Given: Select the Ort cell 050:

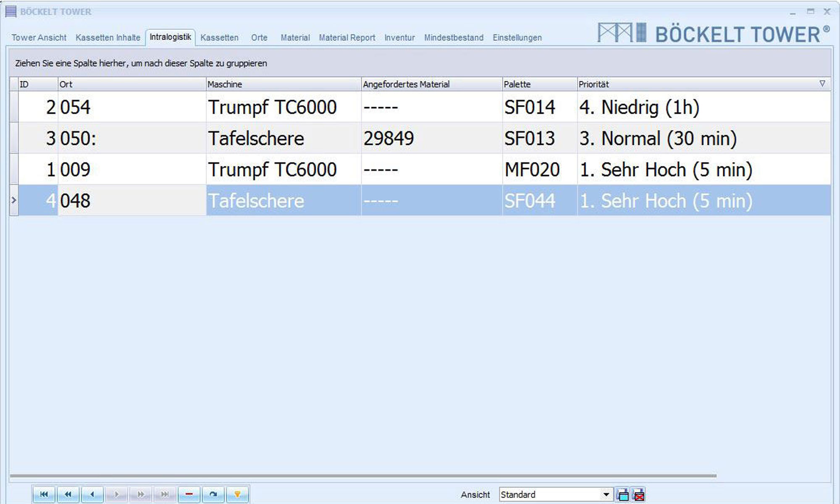Looking at the screenshot, I should [132, 138].
